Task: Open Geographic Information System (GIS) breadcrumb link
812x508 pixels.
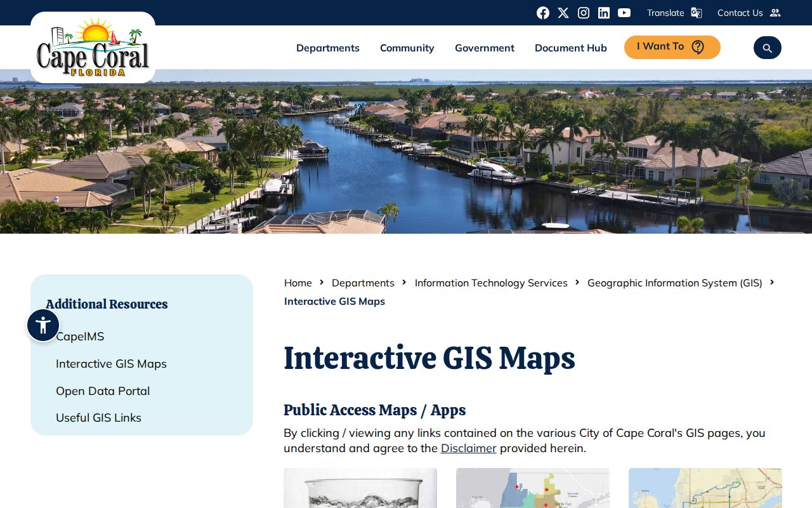Action: click(675, 283)
